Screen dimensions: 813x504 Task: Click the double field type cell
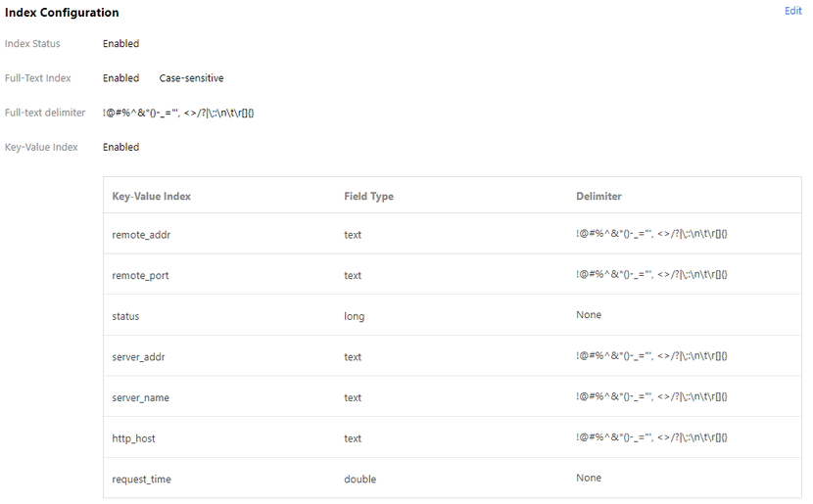click(359, 480)
